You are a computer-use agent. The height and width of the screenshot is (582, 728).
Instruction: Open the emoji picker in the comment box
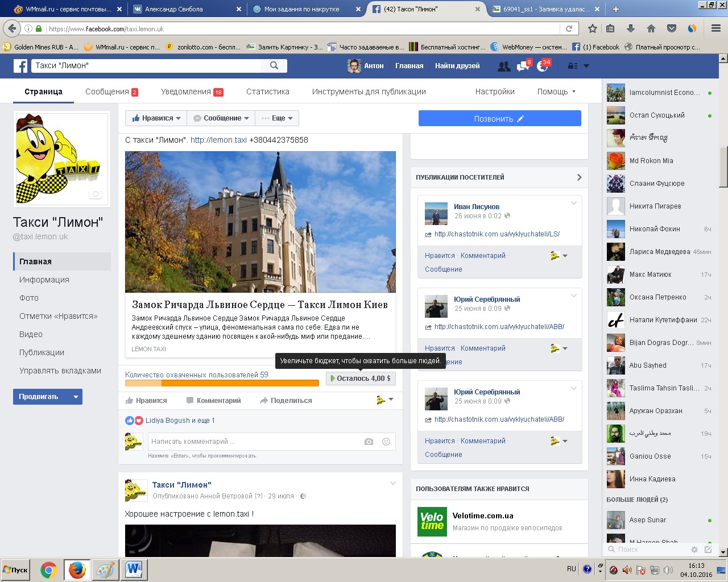[x=386, y=442]
